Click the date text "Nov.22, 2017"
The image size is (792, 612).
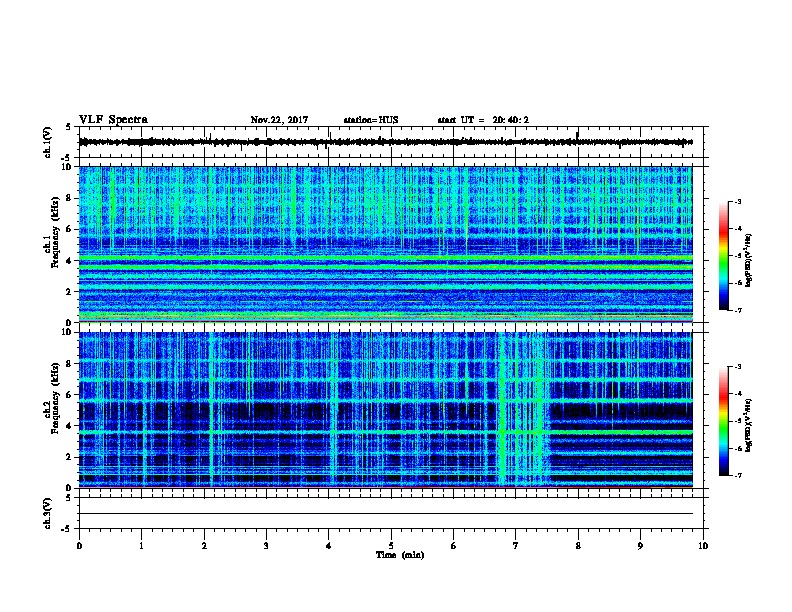coord(279,120)
